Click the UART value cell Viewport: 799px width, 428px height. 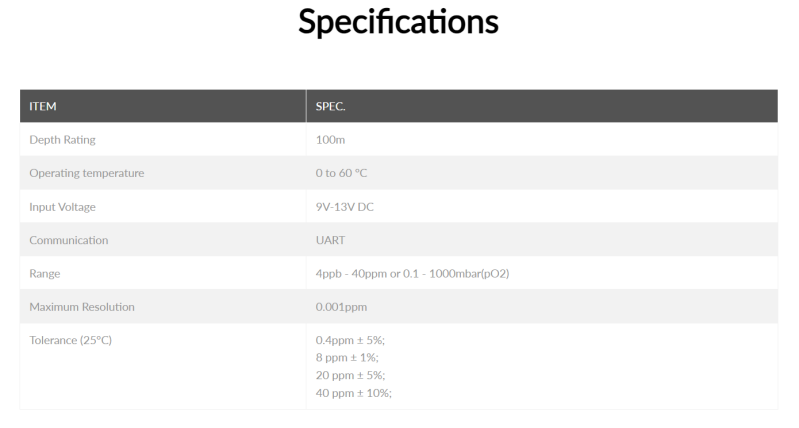click(x=330, y=240)
